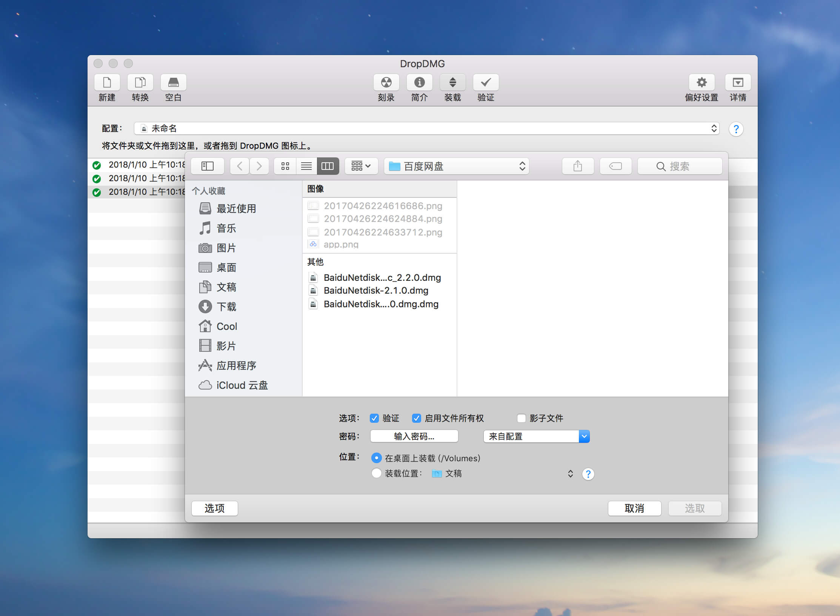
Task: Click the 搜索 search field
Action: click(x=680, y=166)
